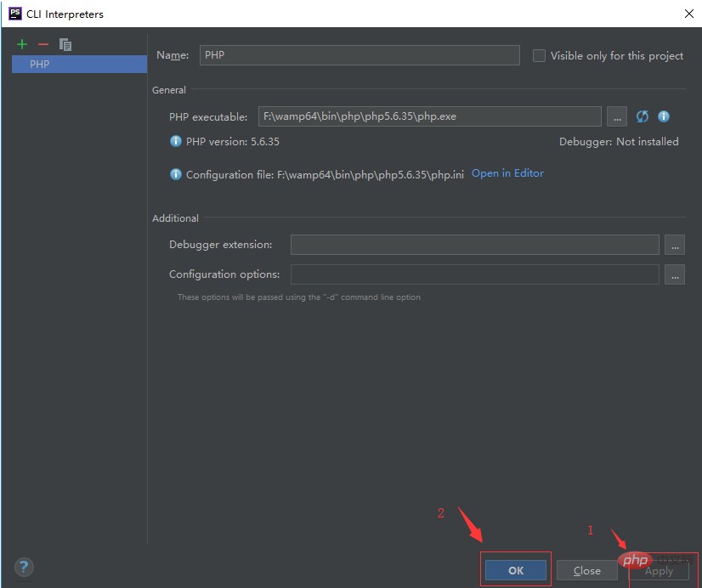This screenshot has width=702, height=588.
Task: Open php.ini via Open in Editor link
Action: pos(507,173)
